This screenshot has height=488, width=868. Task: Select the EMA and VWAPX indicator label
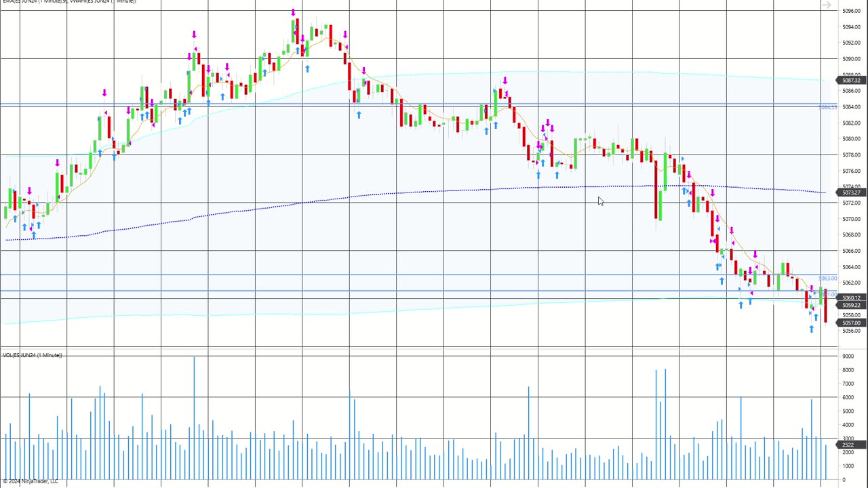[x=69, y=1]
